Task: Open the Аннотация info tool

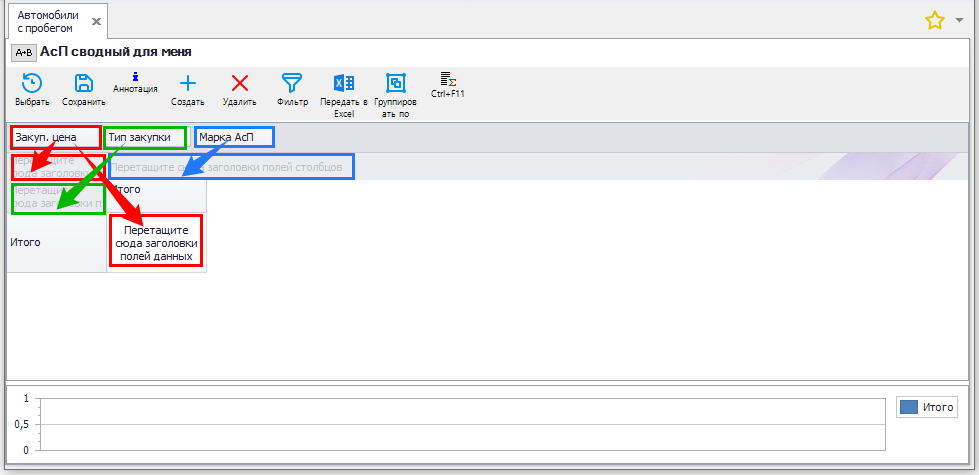Action: point(135,76)
